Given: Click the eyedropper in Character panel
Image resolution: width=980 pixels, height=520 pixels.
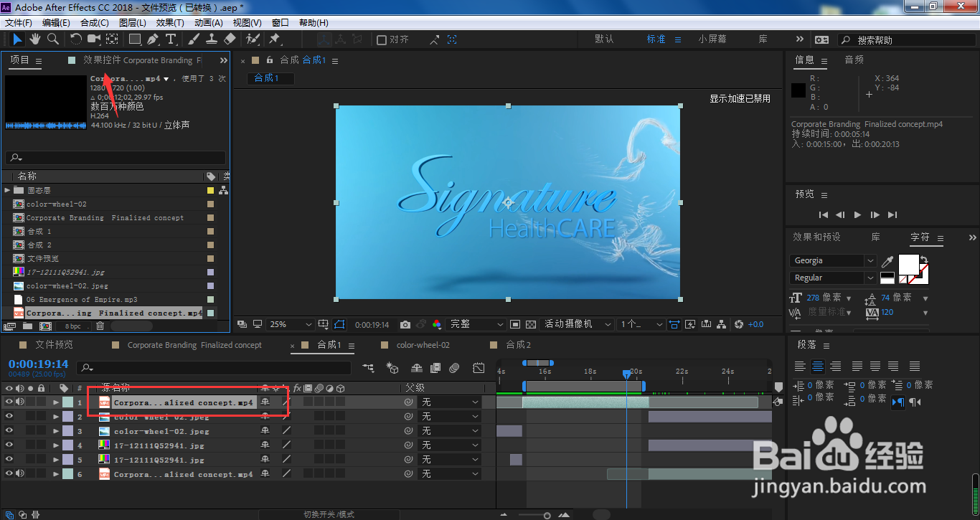Looking at the screenshot, I should click(x=887, y=261).
